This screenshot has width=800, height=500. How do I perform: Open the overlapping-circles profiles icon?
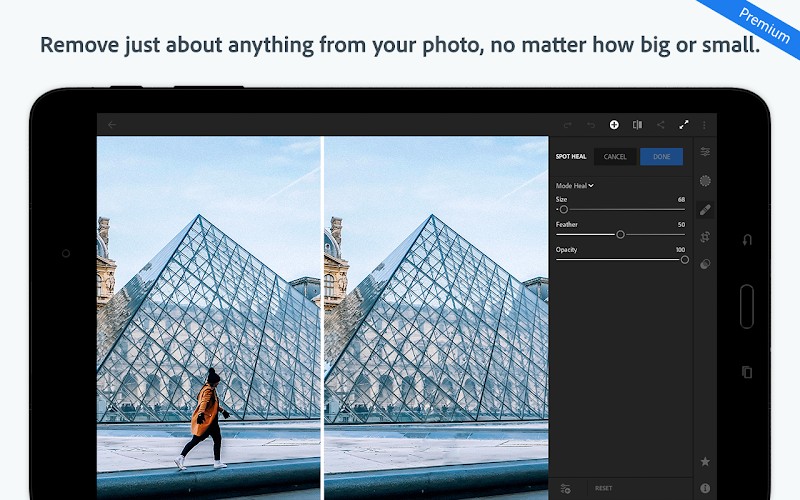point(705,264)
